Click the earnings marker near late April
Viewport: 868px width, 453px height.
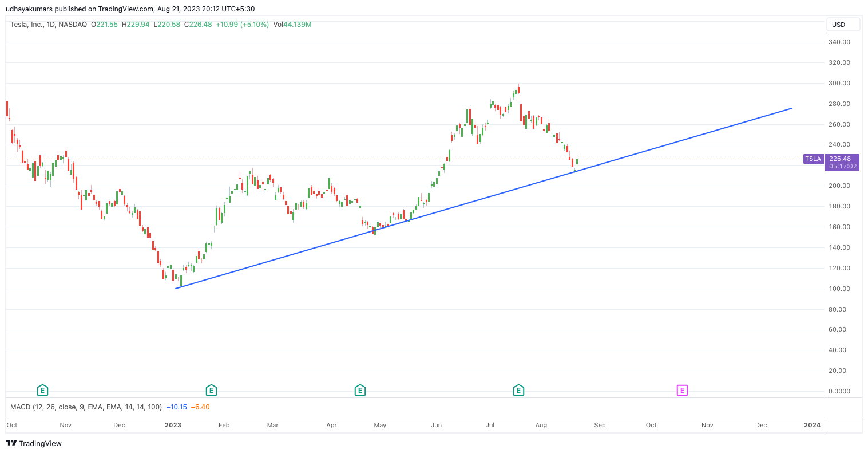(x=360, y=391)
